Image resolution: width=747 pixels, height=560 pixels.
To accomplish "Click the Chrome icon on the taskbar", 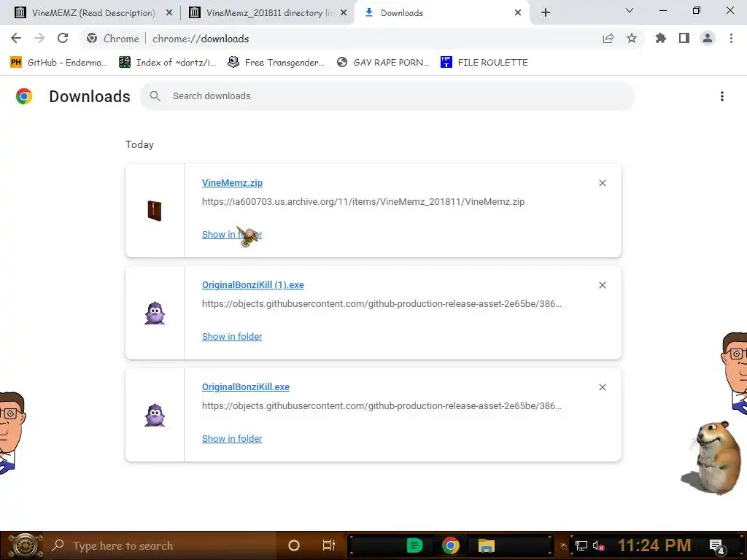I will [450, 545].
